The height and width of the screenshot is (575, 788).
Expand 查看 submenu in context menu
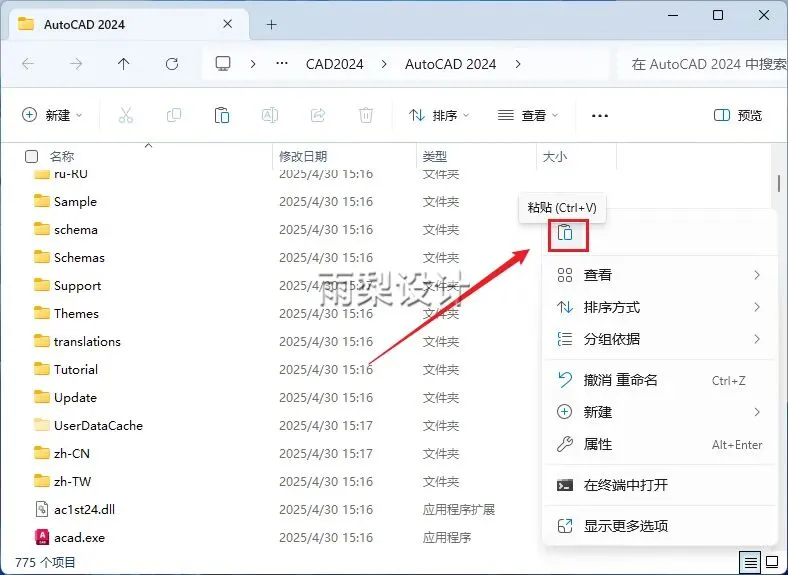(x=660, y=275)
